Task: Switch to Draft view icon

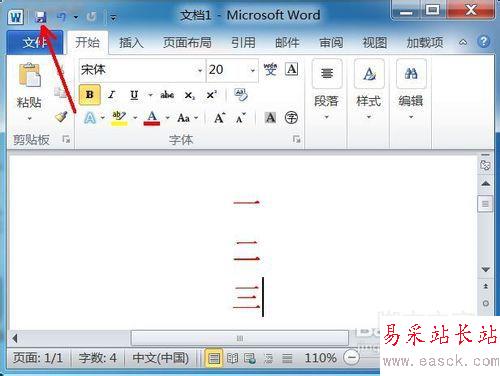Action: 287,359
